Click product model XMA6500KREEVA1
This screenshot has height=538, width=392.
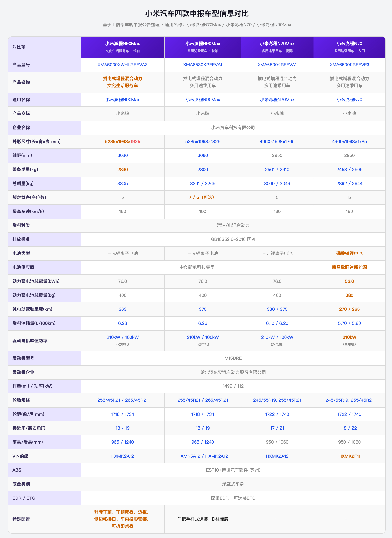coord(277,65)
